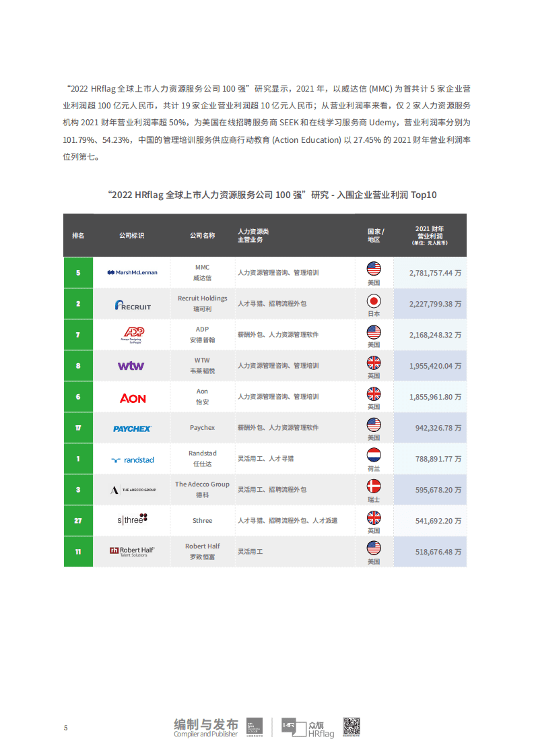The width and height of the screenshot is (534, 756).
Task: Click the Paychex name cell
Action: [x=203, y=428]
